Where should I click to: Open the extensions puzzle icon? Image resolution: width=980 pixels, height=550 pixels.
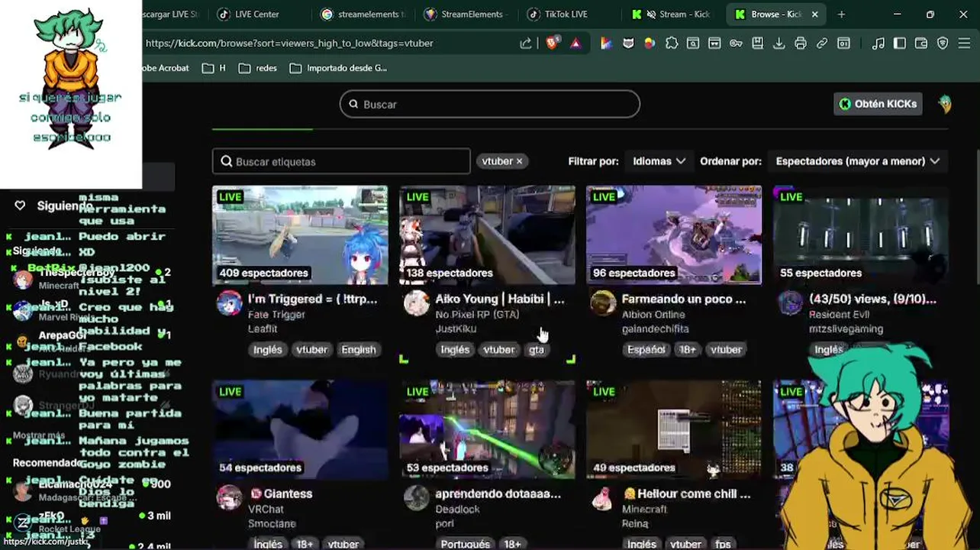[672, 44]
